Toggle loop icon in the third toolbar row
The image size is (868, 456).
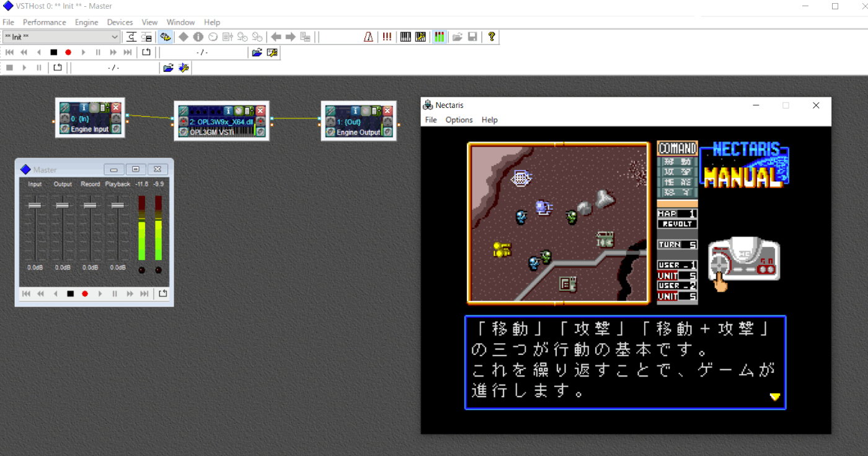point(58,68)
